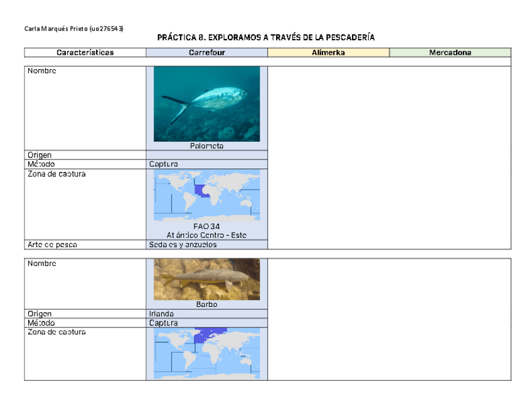Click the Barbo caption text
The width and height of the screenshot is (532, 411).
click(206, 304)
